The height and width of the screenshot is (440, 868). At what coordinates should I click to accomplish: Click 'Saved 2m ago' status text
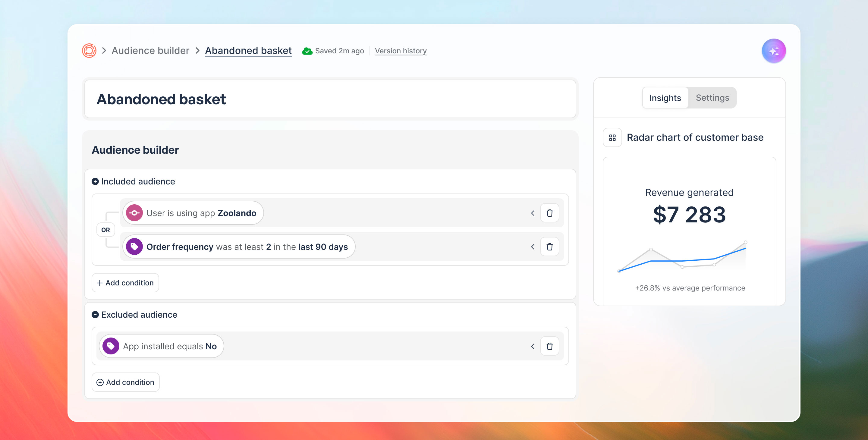[339, 51]
